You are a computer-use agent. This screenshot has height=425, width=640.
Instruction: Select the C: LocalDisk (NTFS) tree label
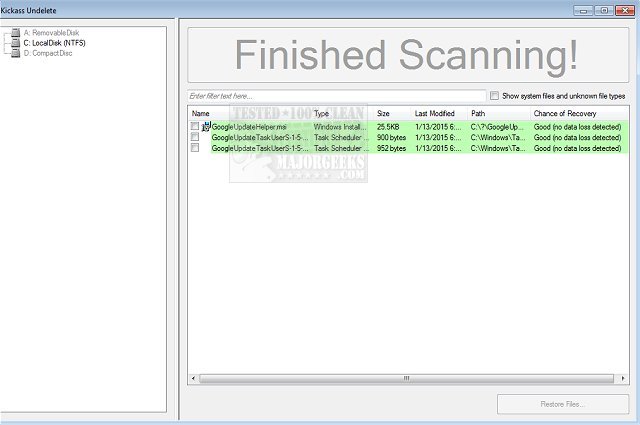(x=54, y=43)
